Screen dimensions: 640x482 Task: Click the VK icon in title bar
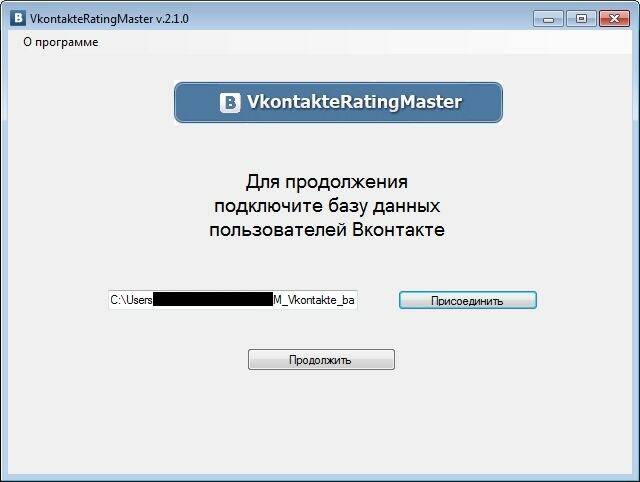(x=18, y=18)
